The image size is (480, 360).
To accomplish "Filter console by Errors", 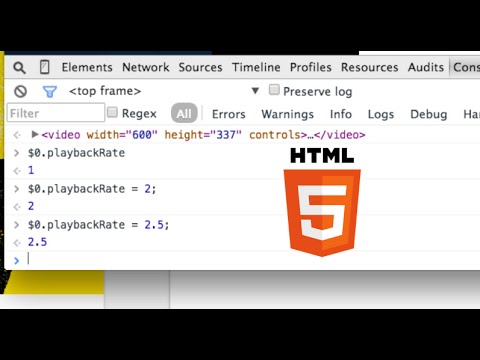I will [x=229, y=114].
